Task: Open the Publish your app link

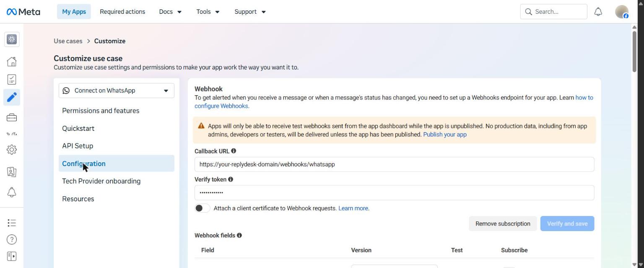Action: 445,135
